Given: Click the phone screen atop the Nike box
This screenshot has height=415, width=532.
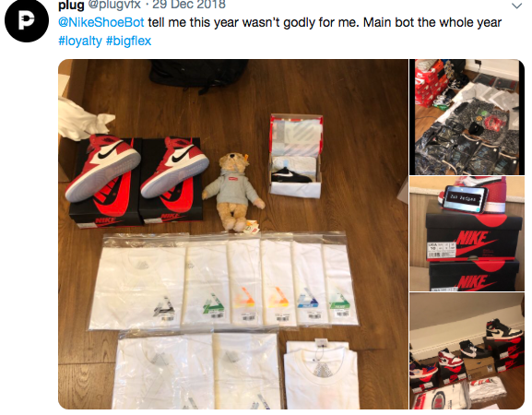Looking at the screenshot, I should tap(465, 198).
